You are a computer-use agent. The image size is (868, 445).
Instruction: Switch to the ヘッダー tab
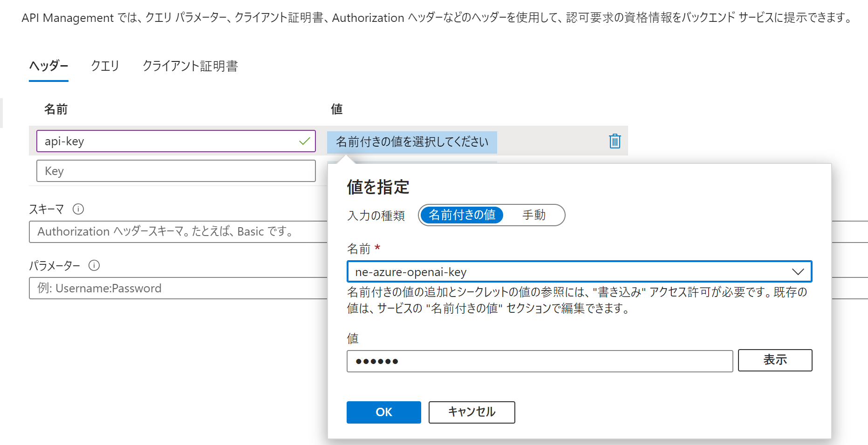tap(48, 66)
